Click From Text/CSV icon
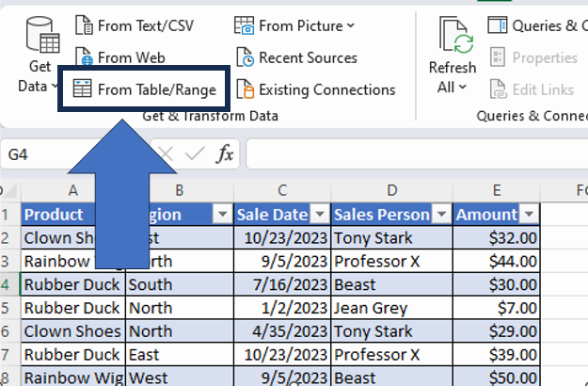This screenshot has width=588, height=386. pyautogui.click(x=84, y=25)
